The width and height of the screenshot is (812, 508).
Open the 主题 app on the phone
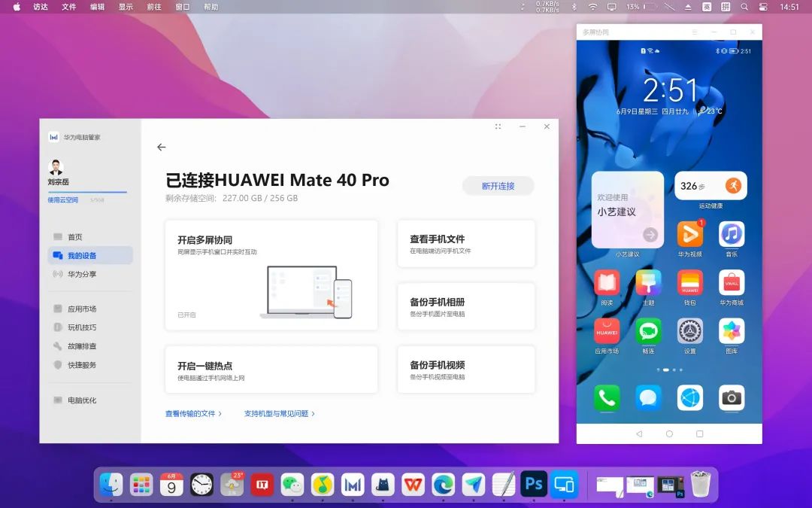point(648,283)
